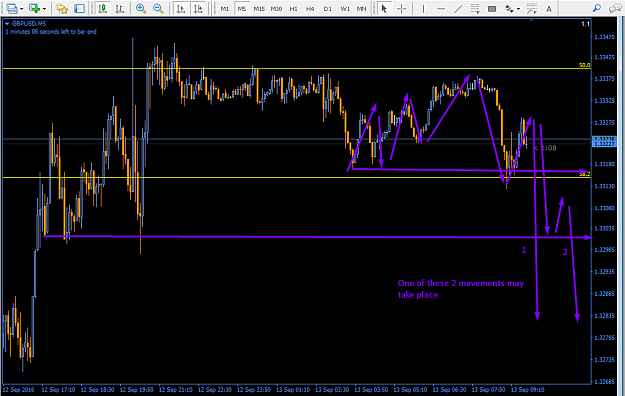Click the New Chart icon
The height and width of the screenshot is (396, 625).
coord(34,8)
